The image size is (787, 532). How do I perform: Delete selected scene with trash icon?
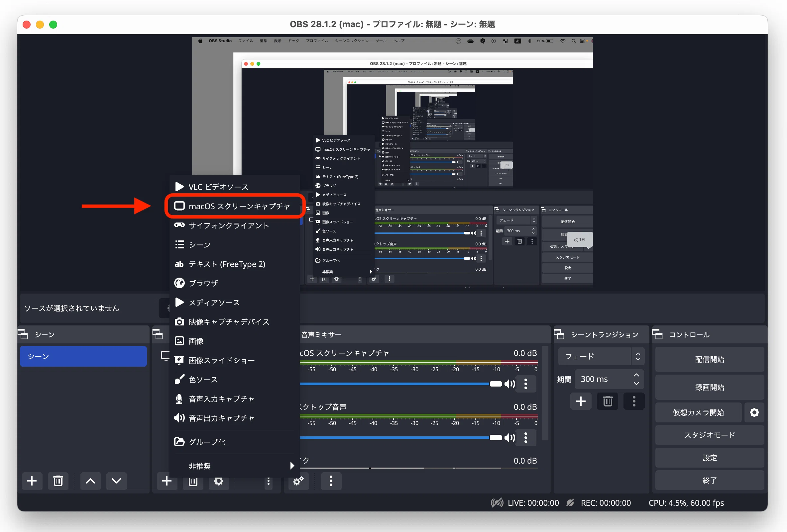58,481
